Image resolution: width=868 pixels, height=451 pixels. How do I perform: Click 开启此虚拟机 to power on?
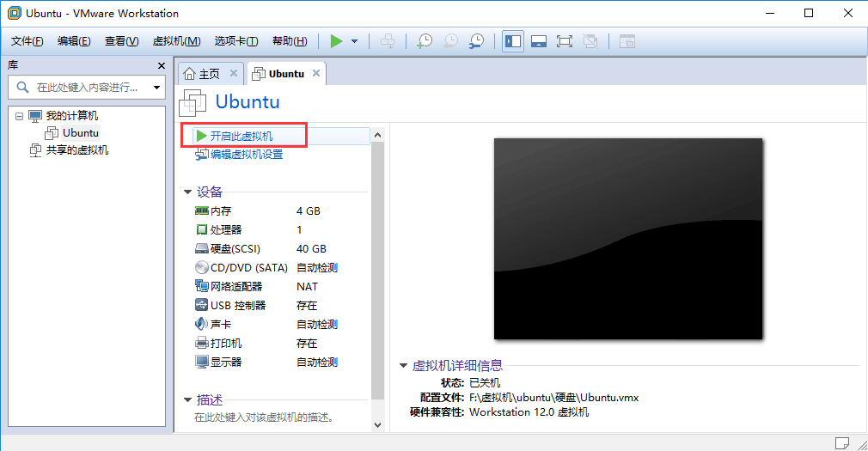point(241,136)
